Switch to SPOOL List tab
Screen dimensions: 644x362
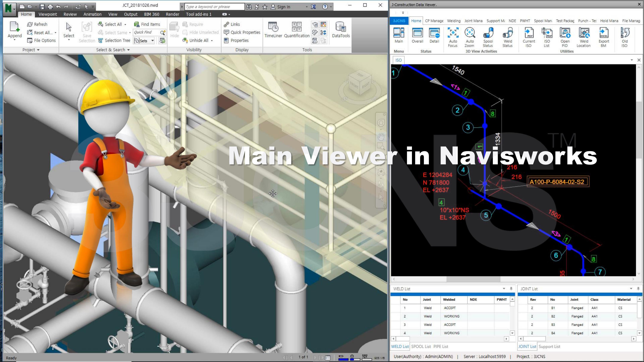click(x=421, y=347)
